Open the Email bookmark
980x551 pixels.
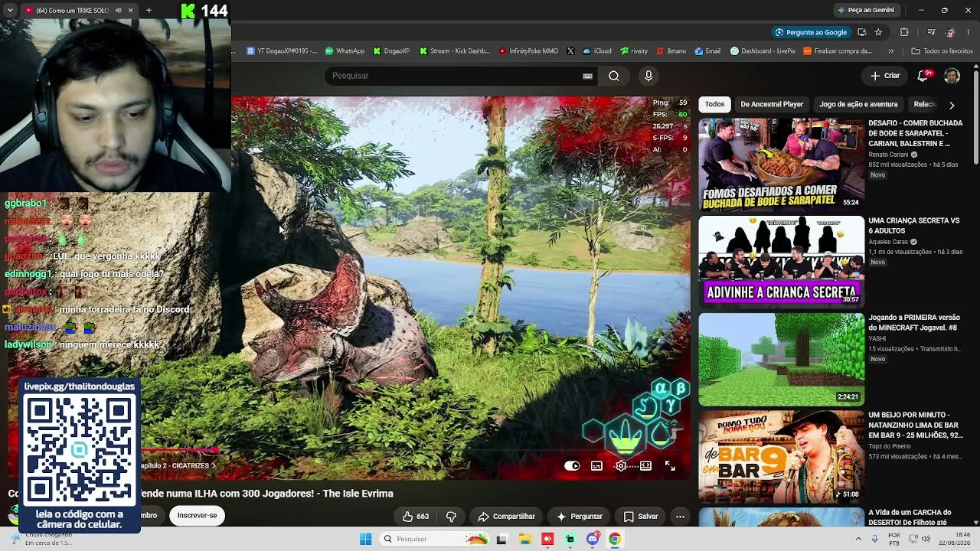[x=707, y=51]
